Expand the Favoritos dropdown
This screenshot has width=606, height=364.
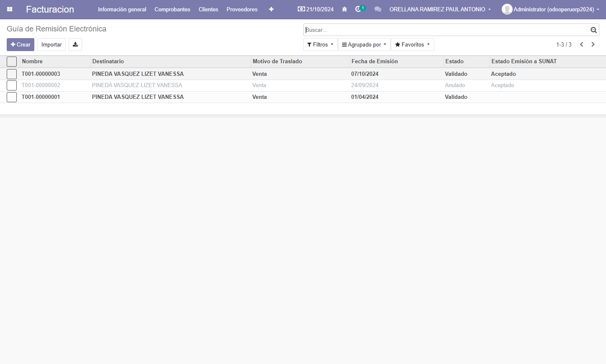(x=413, y=44)
